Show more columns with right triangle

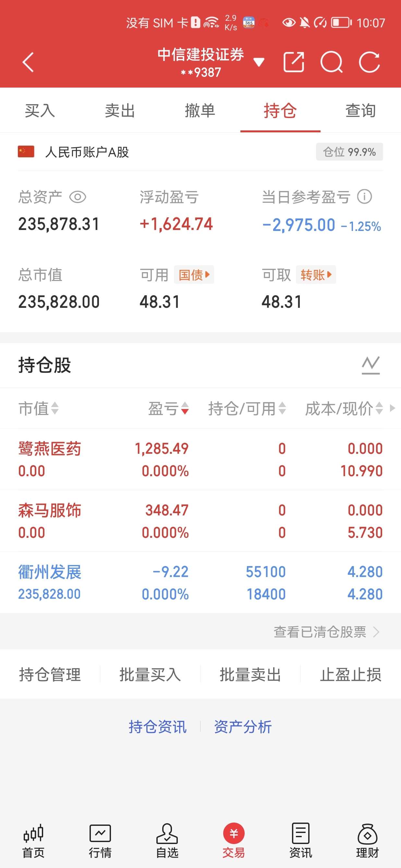(392, 408)
